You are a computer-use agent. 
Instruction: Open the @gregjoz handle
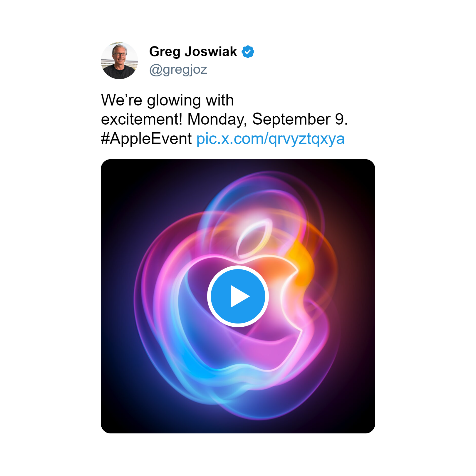pos(178,70)
